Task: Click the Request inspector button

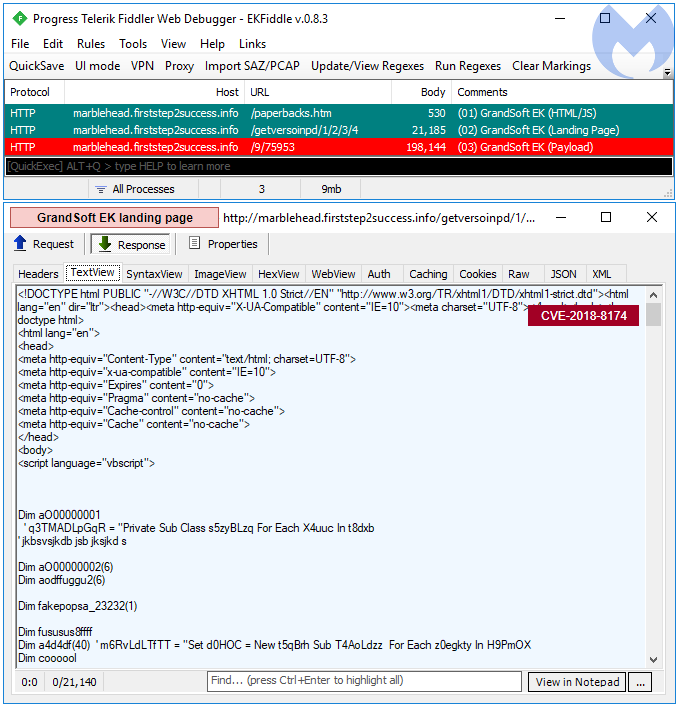Action: point(44,244)
